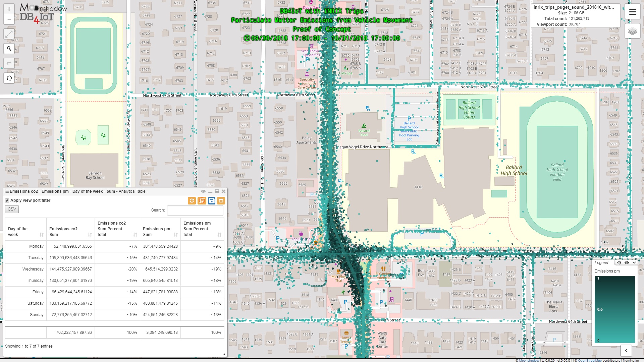Open the Moonshadow link in footer

(529, 360)
